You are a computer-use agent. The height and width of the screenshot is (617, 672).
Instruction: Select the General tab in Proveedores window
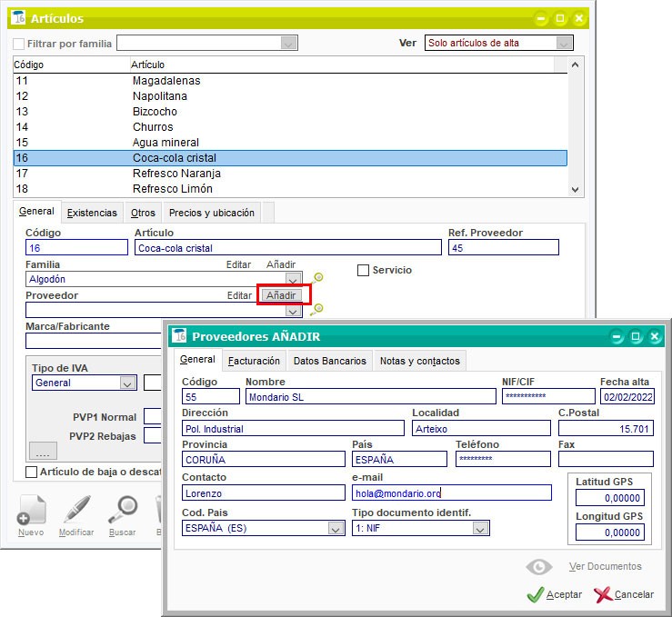click(197, 360)
